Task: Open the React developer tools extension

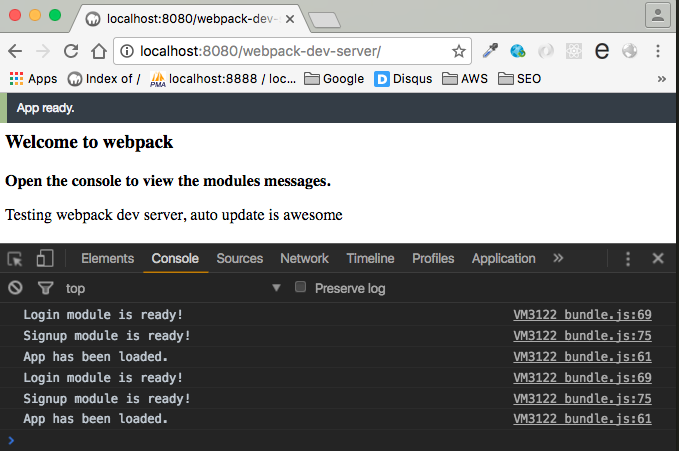Action: coord(574,51)
